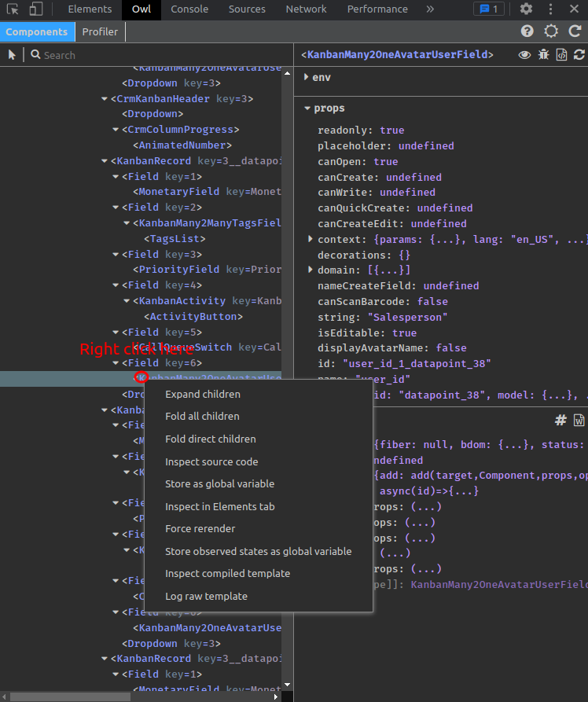Viewport: 588px width, 702px height.
Task: Switch to the Elements tab
Action: (x=90, y=9)
